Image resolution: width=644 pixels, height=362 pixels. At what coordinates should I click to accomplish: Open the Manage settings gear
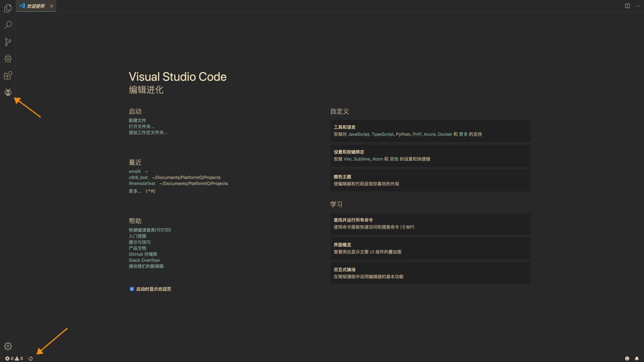[x=8, y=346]
